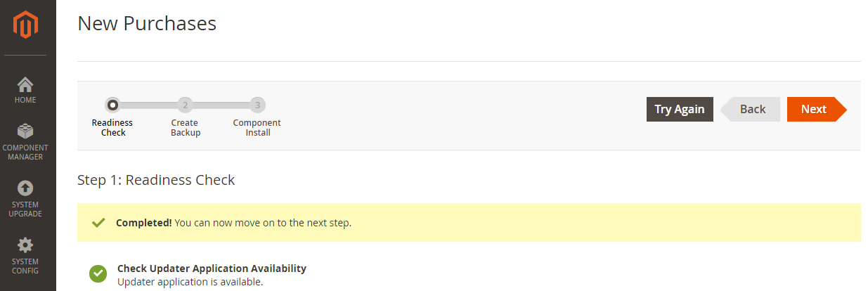Viewport: 868px width, 291px height.
Task: Click the Magento logo in the sidebar
Action: [26, 26]
